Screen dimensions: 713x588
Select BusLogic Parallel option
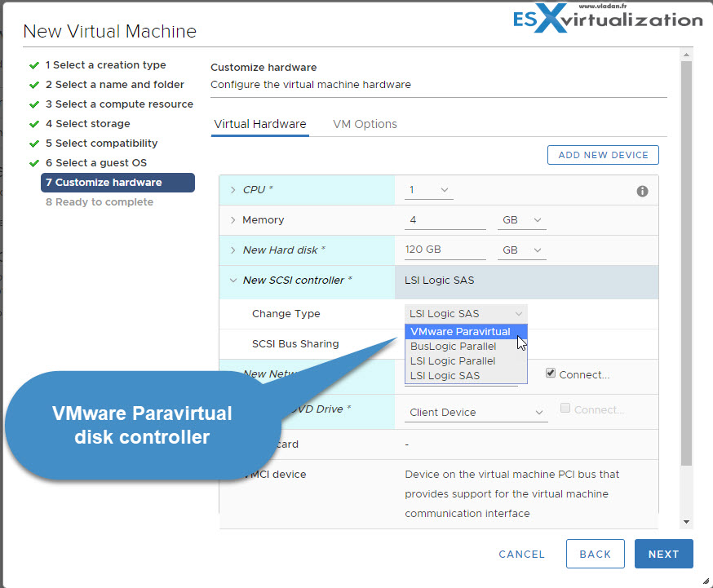(x=466, y=347)
